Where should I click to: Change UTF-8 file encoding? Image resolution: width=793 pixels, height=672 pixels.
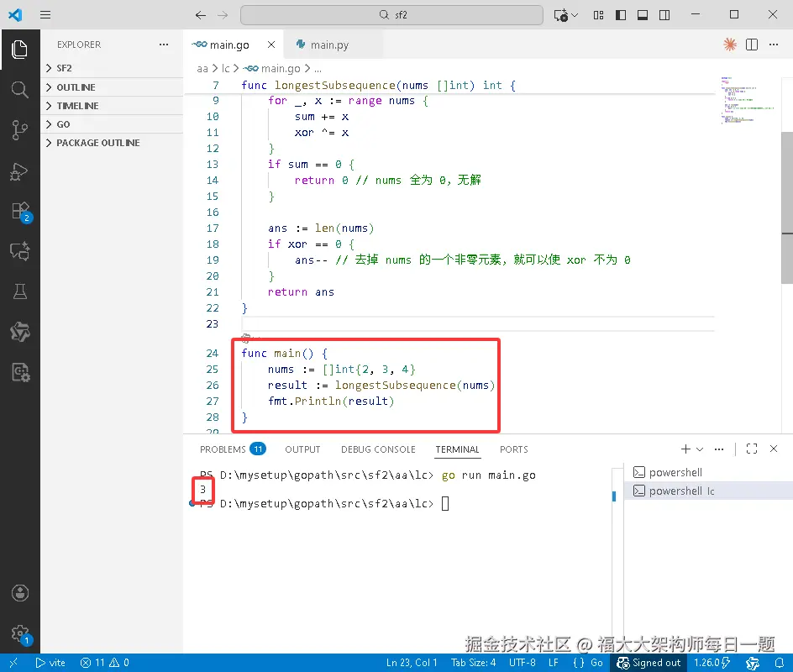tap(522, 663)
